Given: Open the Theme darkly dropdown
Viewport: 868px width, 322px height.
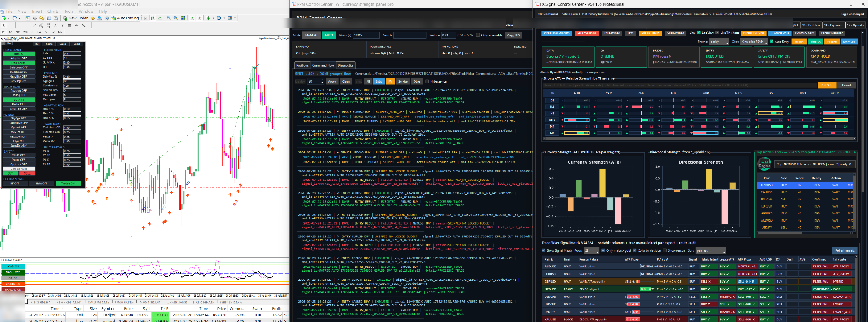Looking at the screenshot, I should 719,42.
